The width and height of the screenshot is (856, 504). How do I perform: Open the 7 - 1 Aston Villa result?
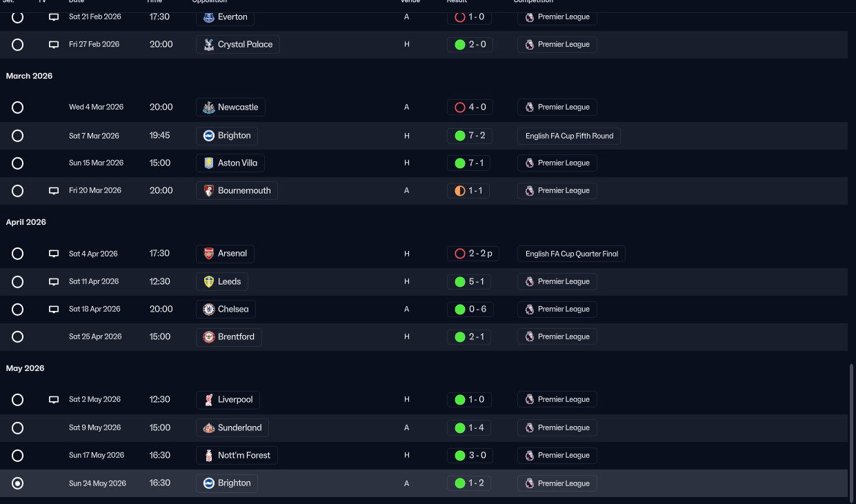click(469, 163)
